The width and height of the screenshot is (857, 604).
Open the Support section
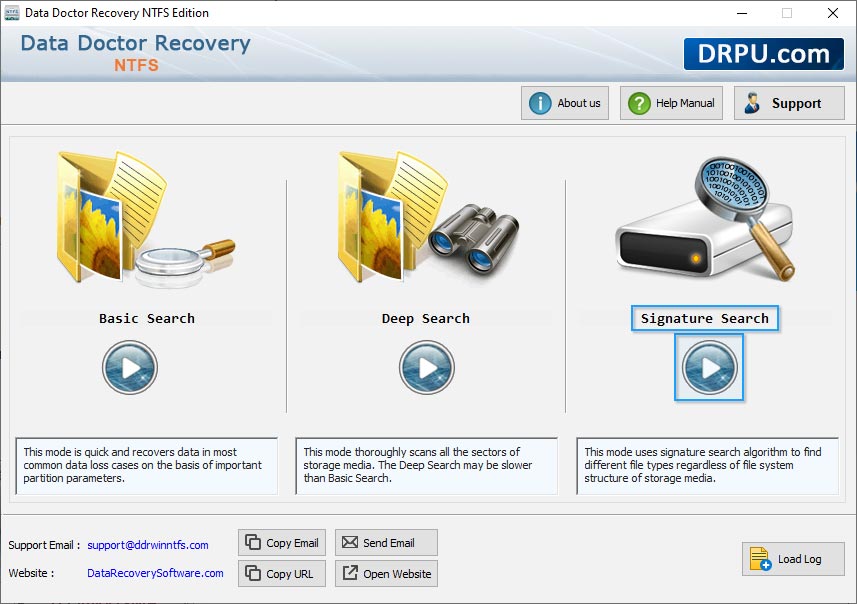tap(789, 103)
